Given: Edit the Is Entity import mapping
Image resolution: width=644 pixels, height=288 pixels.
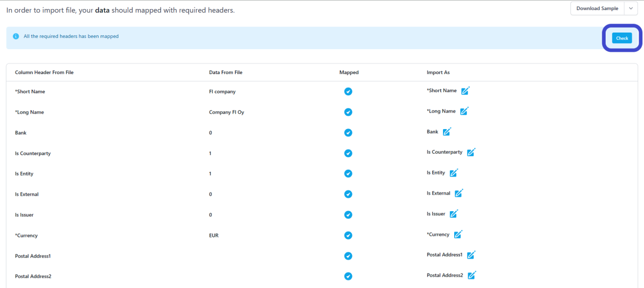Looking at the screenshot, I should (454, 173).
